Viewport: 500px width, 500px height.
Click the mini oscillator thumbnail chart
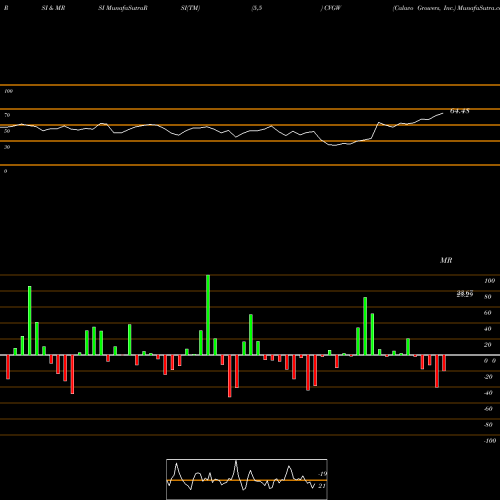247,479
